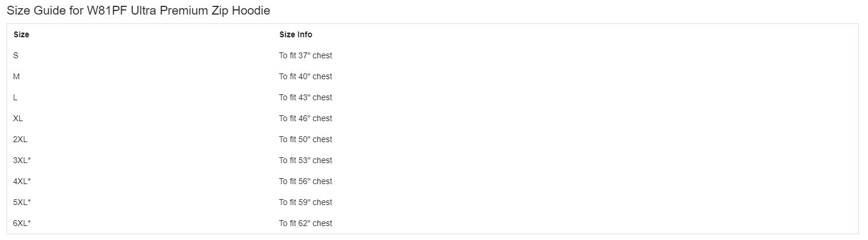Select the Size Info column header

tap(296, 34)
